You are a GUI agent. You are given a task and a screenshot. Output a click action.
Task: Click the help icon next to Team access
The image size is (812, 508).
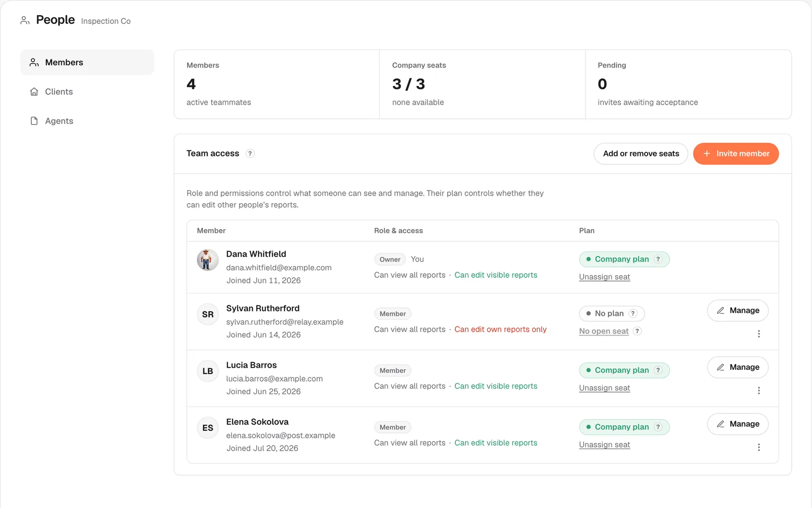tap(250, 153)
